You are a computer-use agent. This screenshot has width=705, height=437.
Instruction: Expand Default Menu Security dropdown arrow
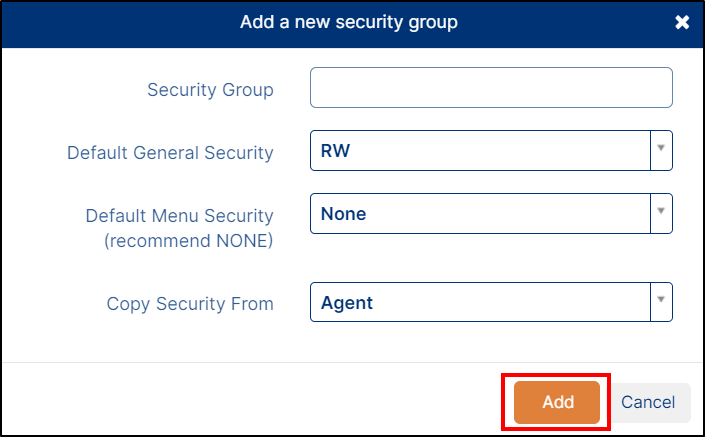pyautogui.click(x=660, y=213)
